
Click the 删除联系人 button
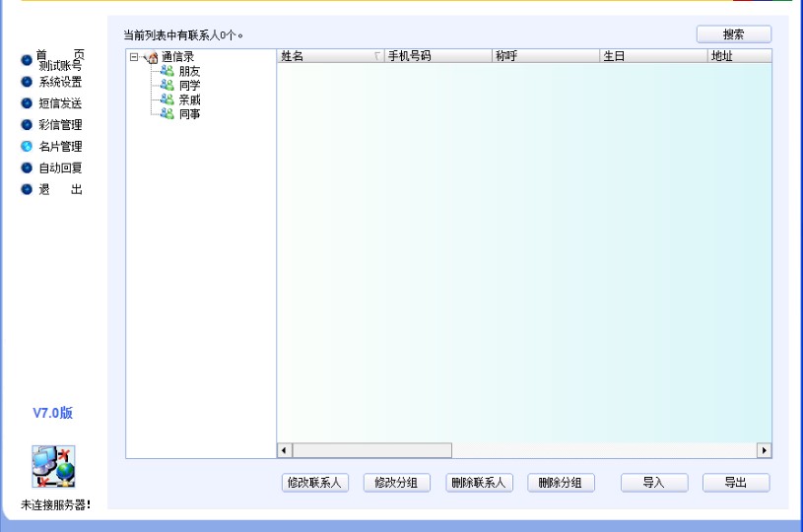point(480,483)
